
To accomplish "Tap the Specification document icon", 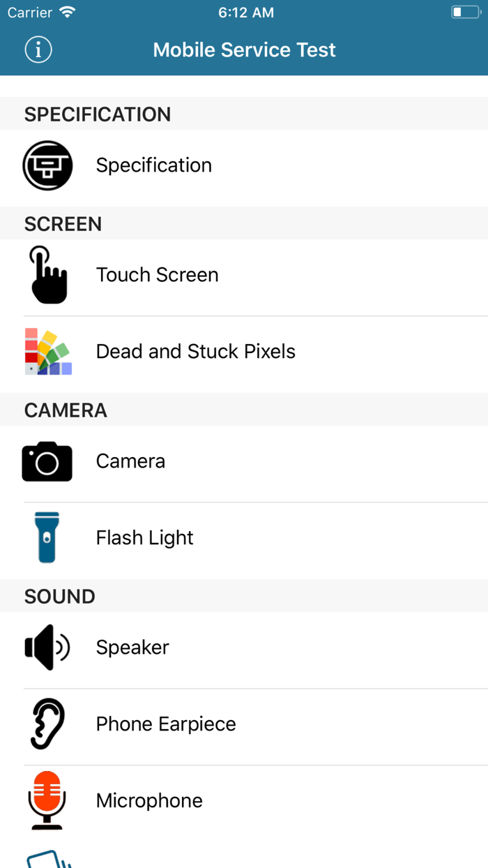I will click(47, 165).
